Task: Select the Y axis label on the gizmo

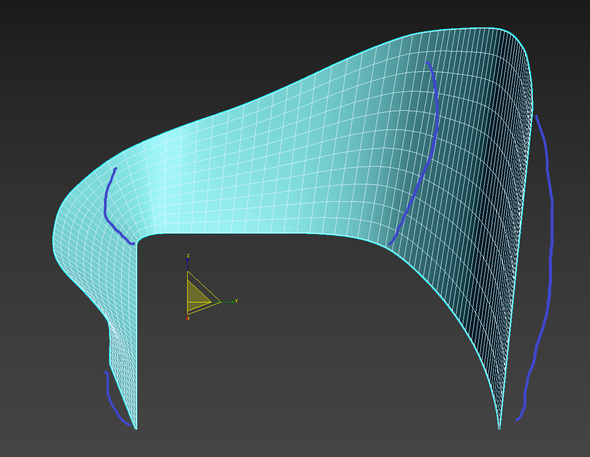Action: tap(236, 301)
